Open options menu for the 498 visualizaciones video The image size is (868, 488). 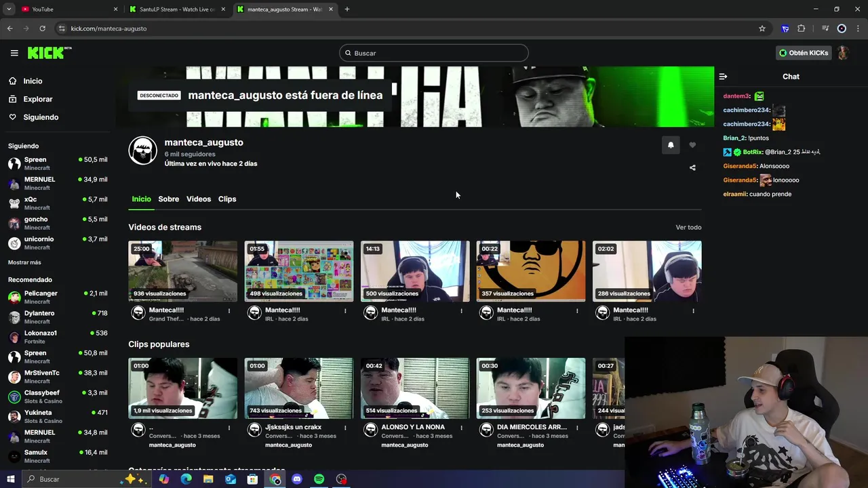point(345,311)
